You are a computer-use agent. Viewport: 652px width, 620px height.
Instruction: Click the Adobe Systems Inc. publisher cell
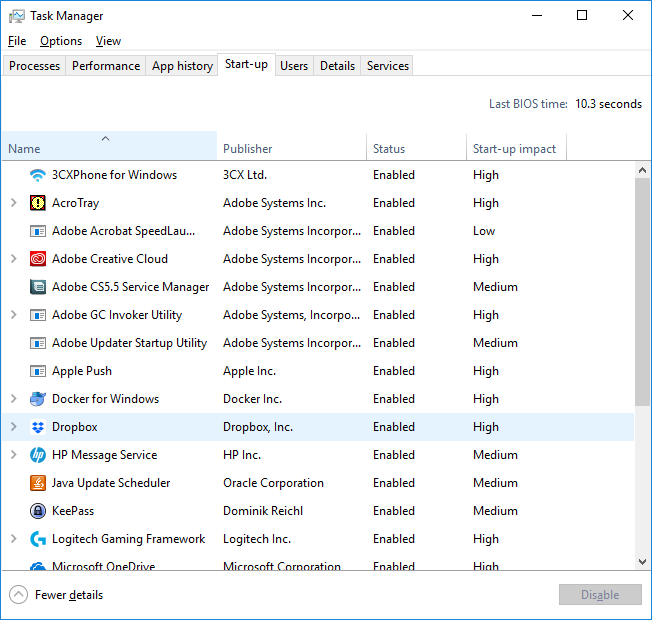pyautogui.click(x=274, y=203)
